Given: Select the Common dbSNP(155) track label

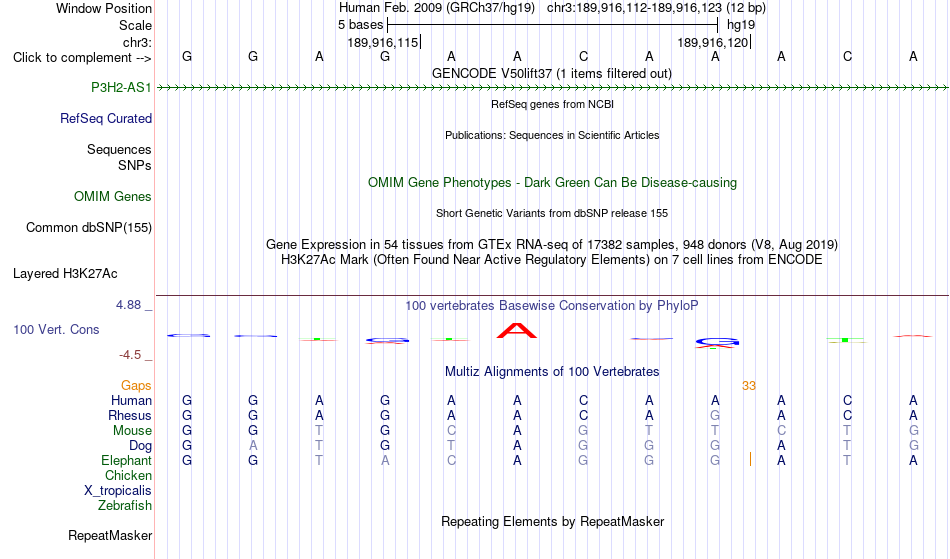Looking at the screenshot, I should click(x=89, y=227).
